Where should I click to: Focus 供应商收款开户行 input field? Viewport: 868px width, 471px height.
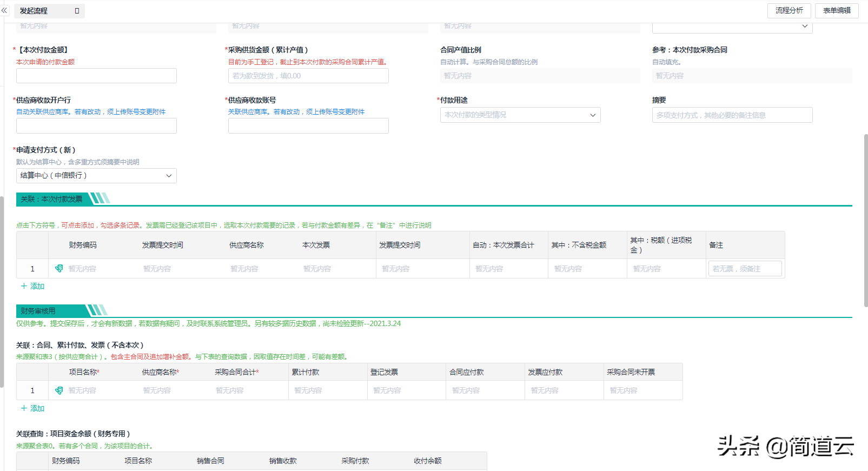pyautogui.click(x=96, y=125)
